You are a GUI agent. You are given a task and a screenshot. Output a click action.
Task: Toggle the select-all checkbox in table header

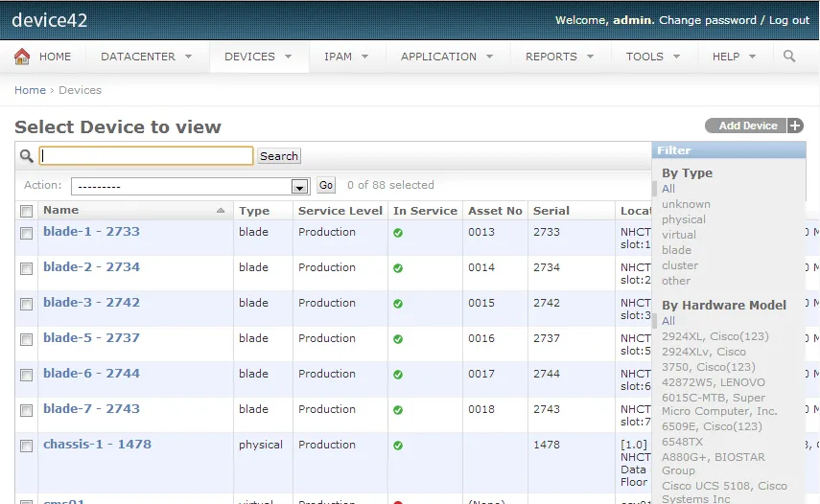[27, 212]
